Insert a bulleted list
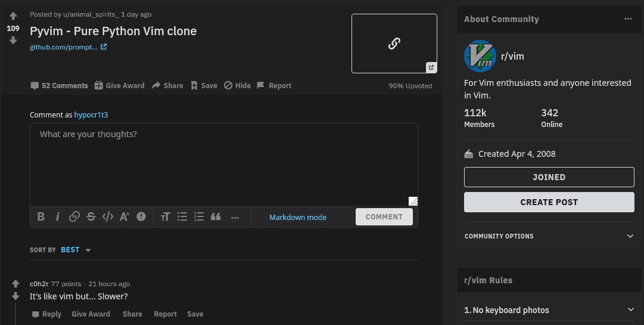This screenshot has height=325, width=644. click(182, 216)
